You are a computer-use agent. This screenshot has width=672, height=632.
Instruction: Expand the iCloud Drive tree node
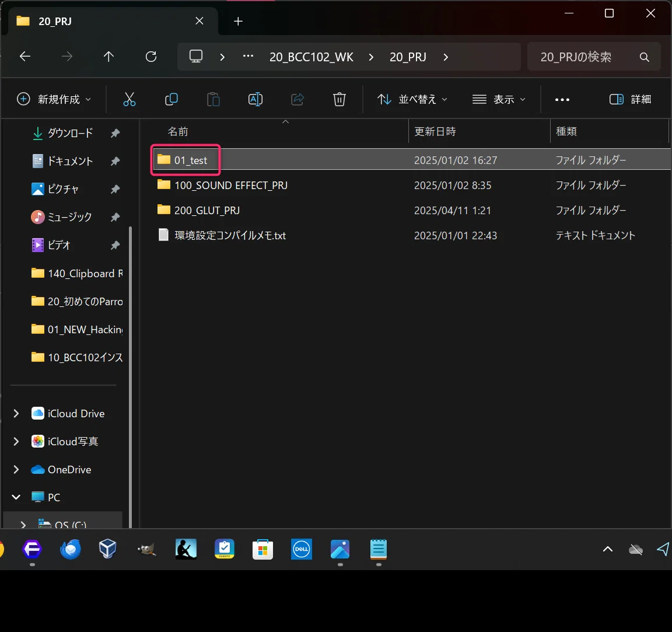click(16, 413)
